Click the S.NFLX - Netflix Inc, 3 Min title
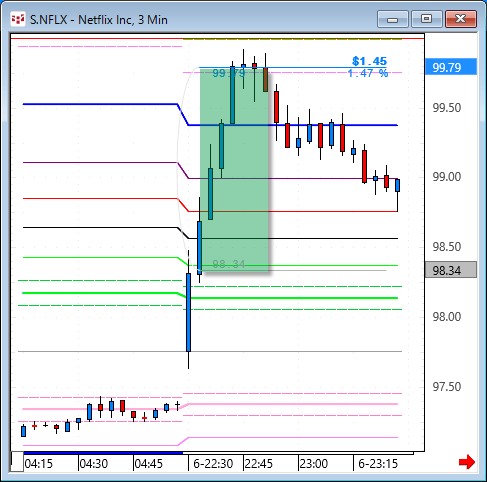 pyautogui.click(x=99, y=20)
